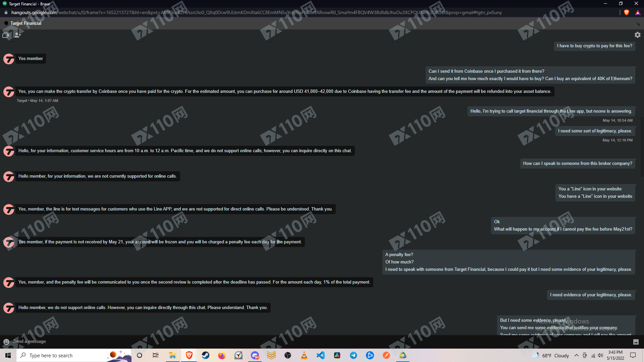Click the Target avatar beside the customer service hours message
The height and width of the screenshot is (362, 644).
[x=9, y=152]
